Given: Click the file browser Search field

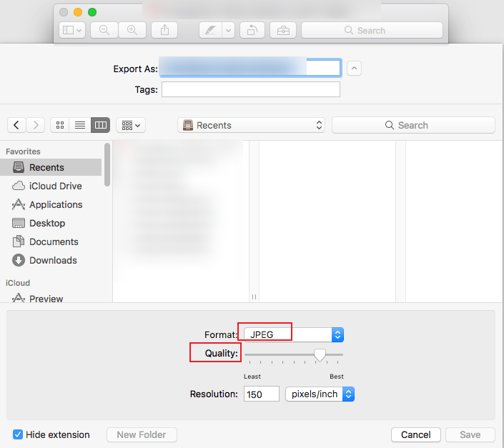Looking at the screenshot, I should click(413, 125).
